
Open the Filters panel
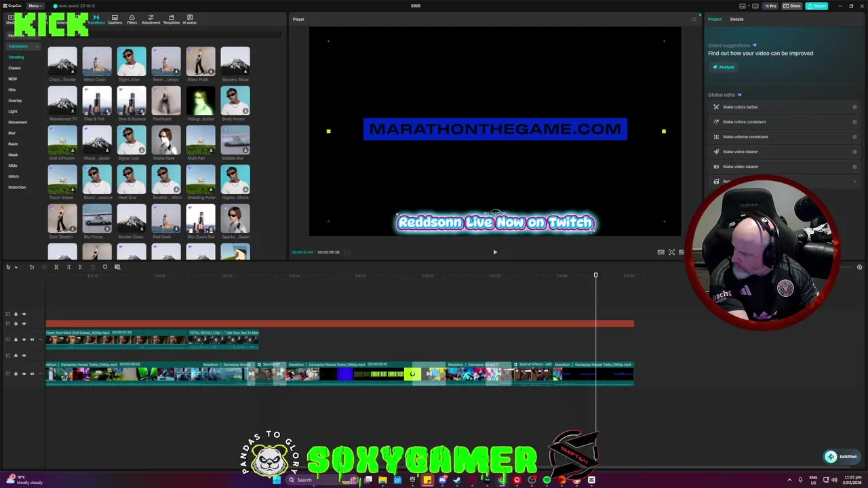click(132, 19)
